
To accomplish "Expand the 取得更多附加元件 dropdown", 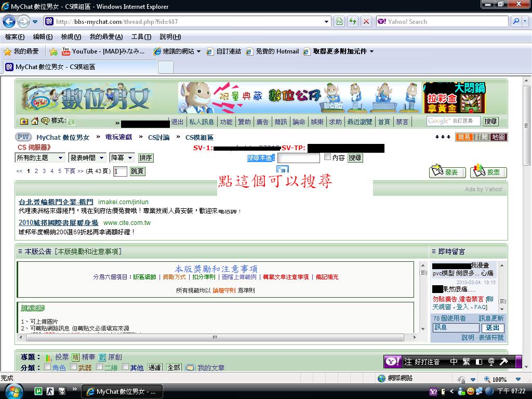I will 372,51.
